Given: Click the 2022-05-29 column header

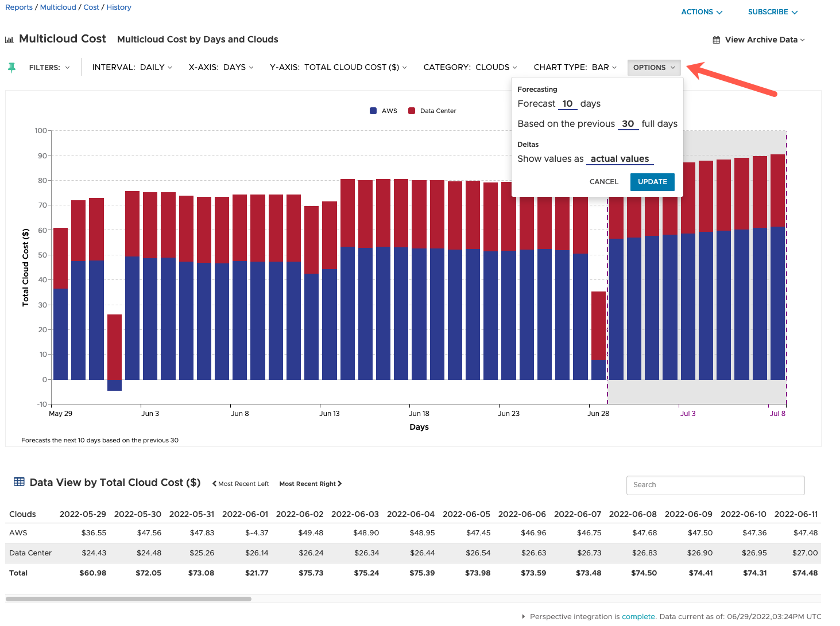Looking at the screenshot, I should click(83, 514).
